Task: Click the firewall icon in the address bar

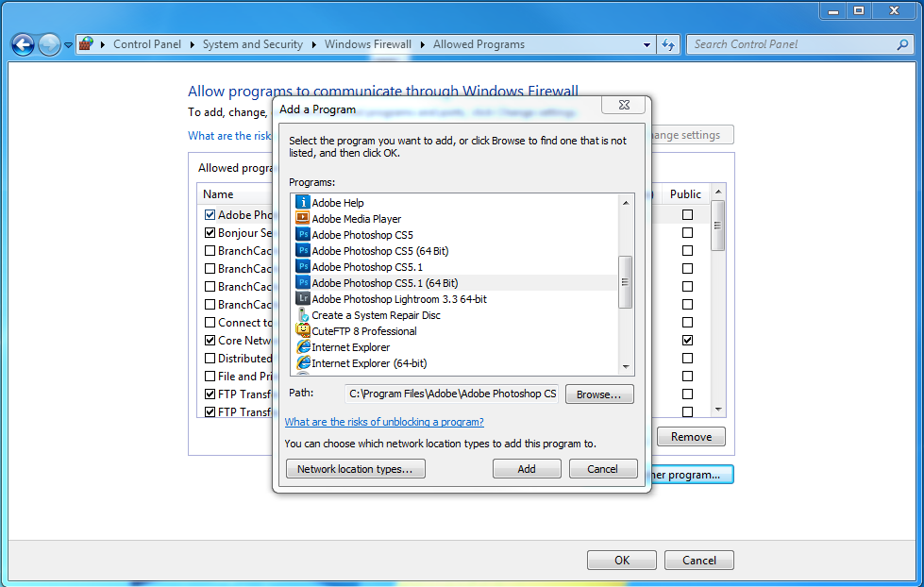Action: point(86,44)
